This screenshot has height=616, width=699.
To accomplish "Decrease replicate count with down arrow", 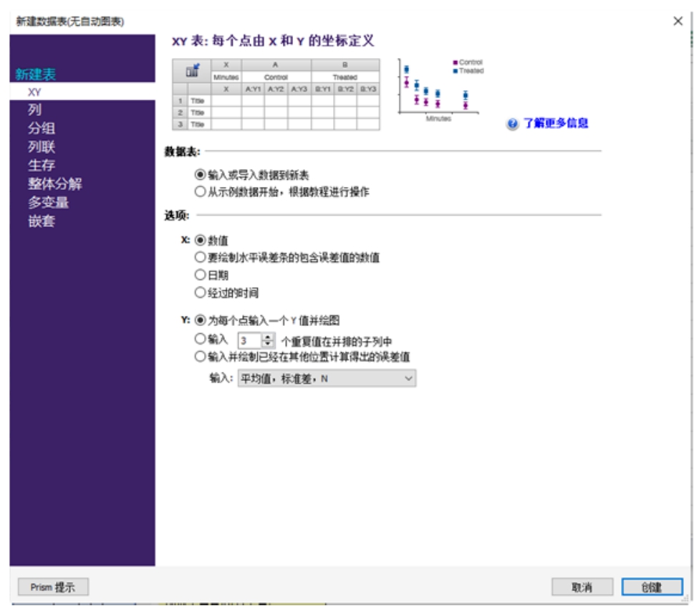I will pyautogui.click(x=267, y=344).
